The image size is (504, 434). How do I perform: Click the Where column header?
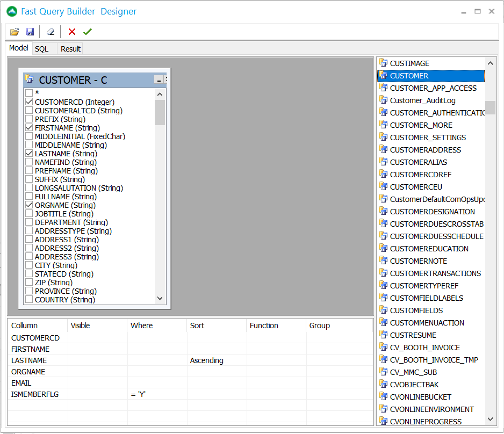pyautogui.click(x=157, y=325)
